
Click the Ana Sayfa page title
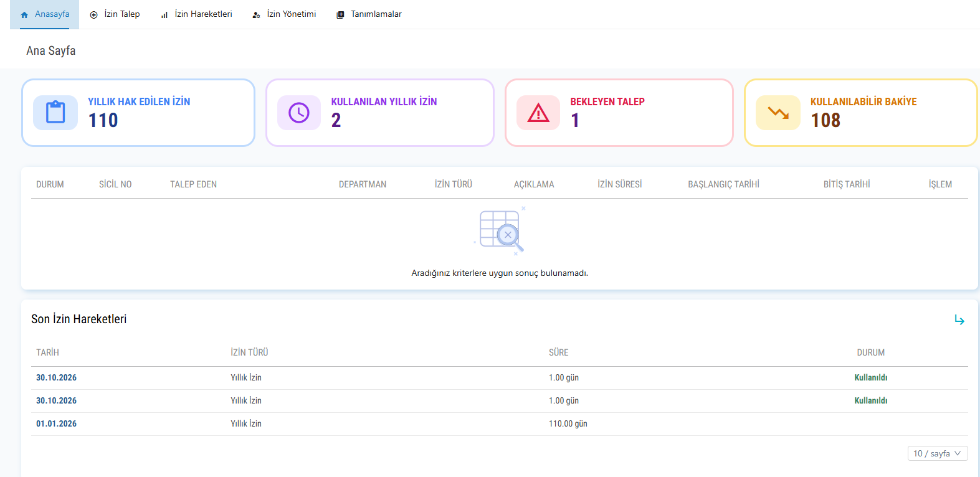[51, 50]
